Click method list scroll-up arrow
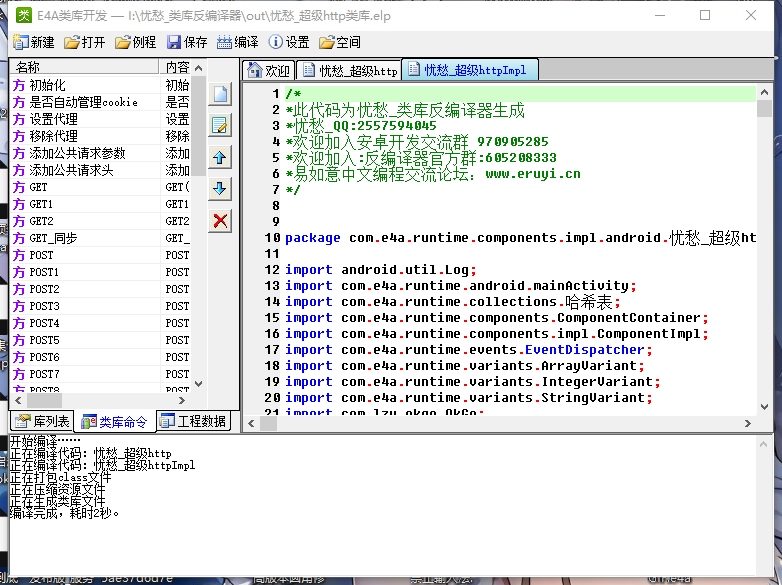Viewport: 782px width, 585px height. tap(198, 68)
